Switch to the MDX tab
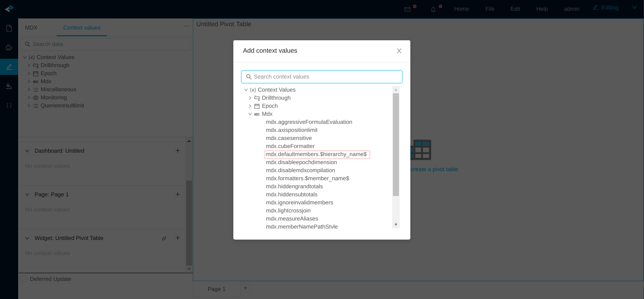The height and width of the screenshot is (299, 644). click(x=31, y=28)
